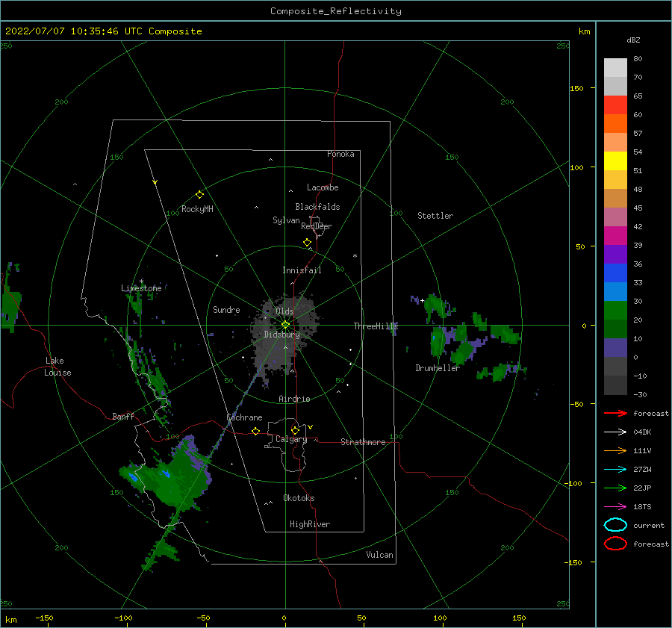
Task: Click the Vulcan city label
Action: (379, 555)
